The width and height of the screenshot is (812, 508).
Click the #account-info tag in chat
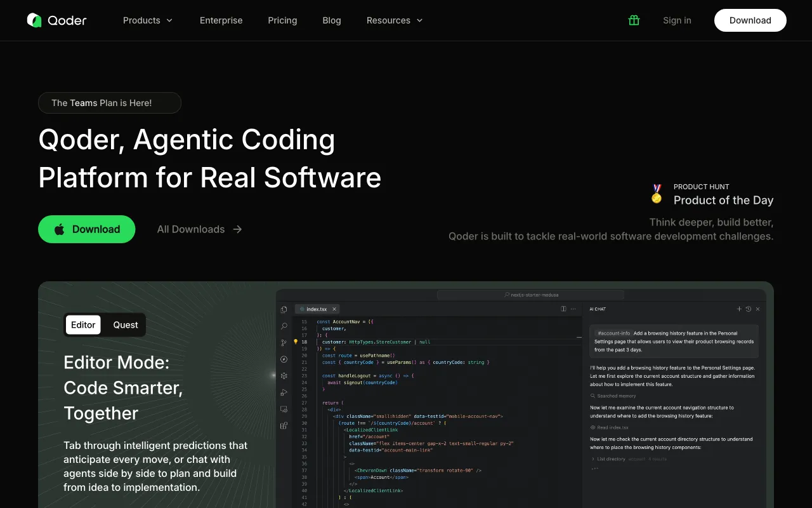click(x=613, y=333)
